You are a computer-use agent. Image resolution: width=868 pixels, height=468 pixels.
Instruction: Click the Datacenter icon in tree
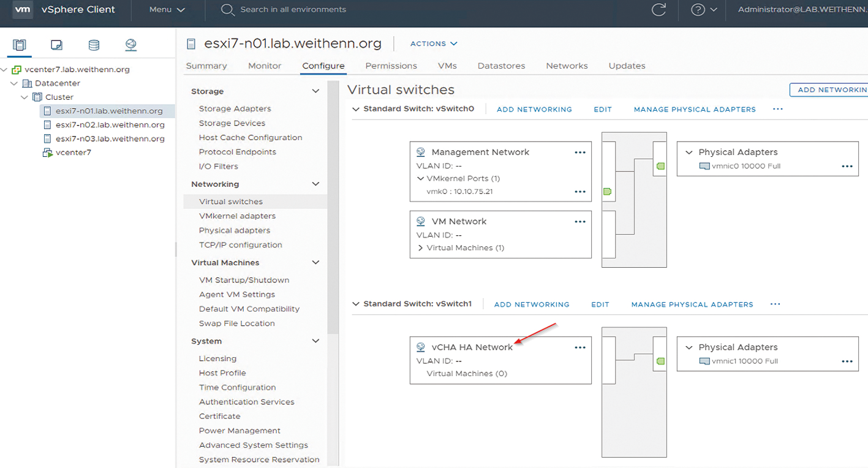[x=27, y=83]
